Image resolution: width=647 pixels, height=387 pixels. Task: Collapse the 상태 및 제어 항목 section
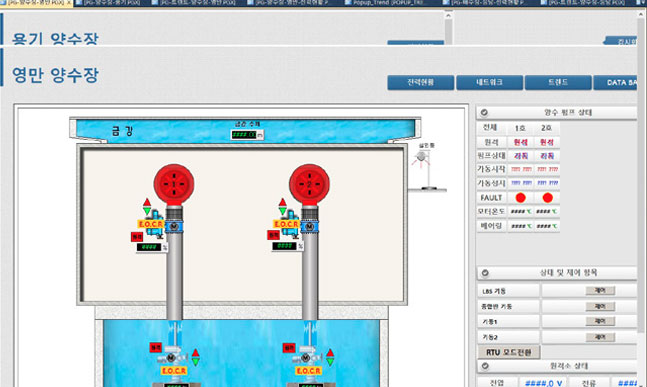[x=485, y=273]
